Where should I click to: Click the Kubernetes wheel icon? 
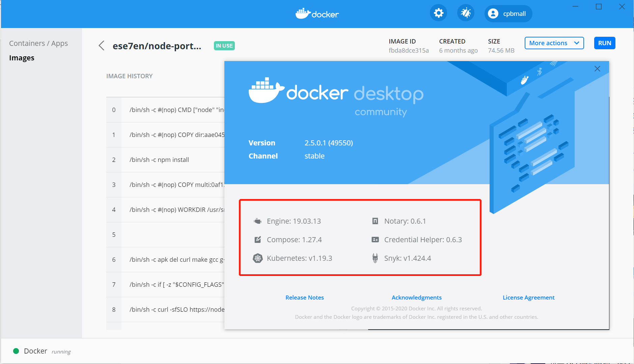257,258
